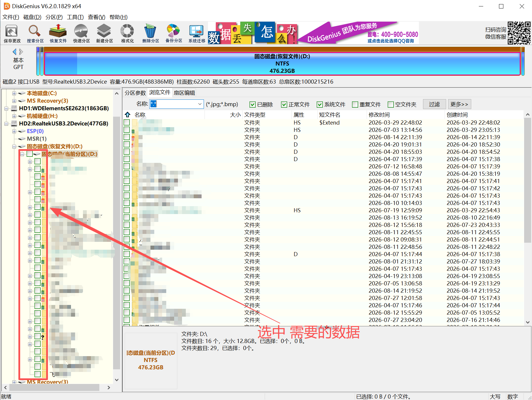Click the file list scroll down arrow
The image size is (532, 400).
pos(527,322)
